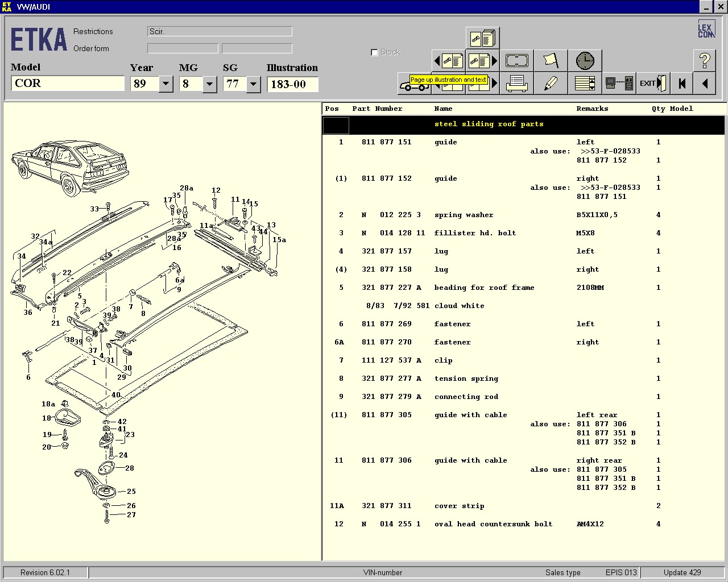728x582 pixels.
Task: Click the printer icon to print
Action: coord(516,84)
